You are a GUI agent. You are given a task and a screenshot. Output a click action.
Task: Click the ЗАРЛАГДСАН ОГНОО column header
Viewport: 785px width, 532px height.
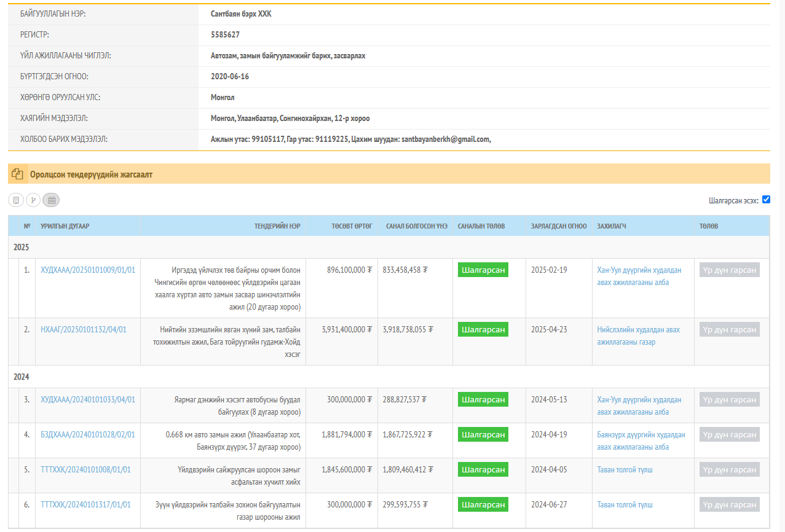click(558, 226)
